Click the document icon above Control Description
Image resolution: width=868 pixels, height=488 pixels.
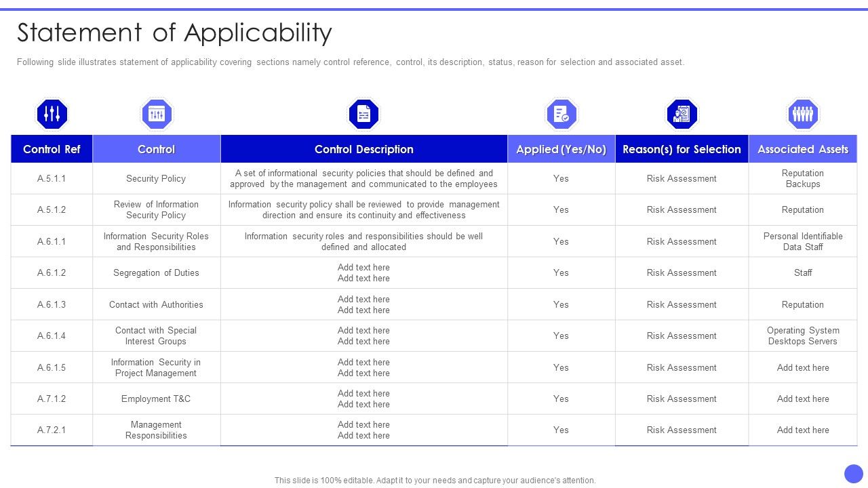coord(363,114)
